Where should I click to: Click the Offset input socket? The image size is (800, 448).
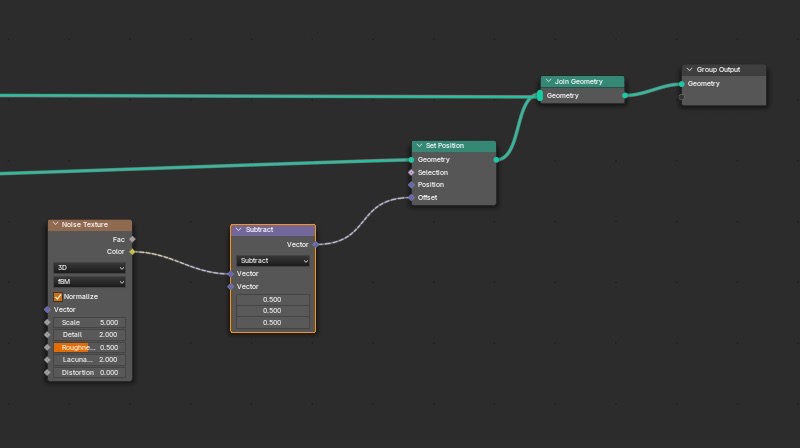click(x=411, y=197)
